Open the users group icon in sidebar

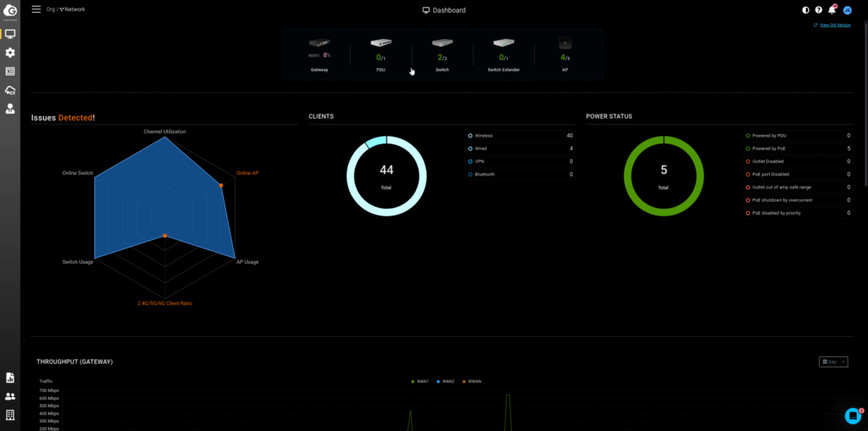(10, 396)
